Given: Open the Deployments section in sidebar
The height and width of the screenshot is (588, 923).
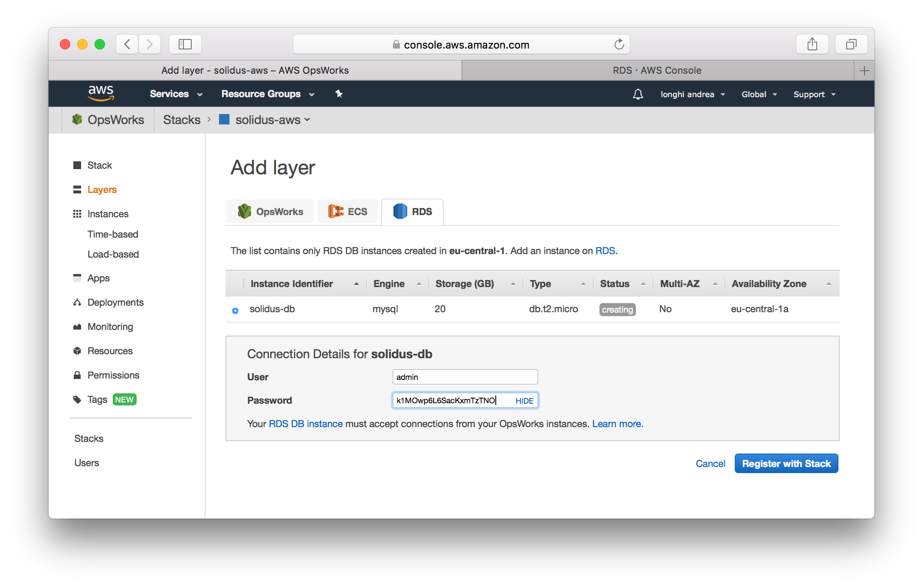Looking at the screenshot, I should (x=115, y=302).
